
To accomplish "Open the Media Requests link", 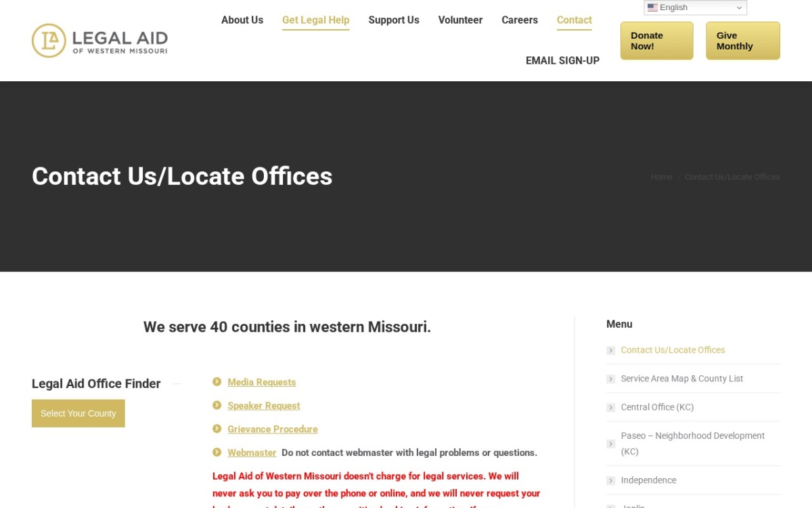I will 262,382.
